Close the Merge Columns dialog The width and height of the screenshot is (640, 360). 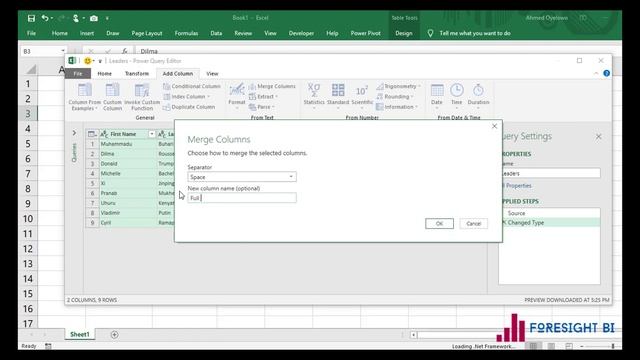coord(494,126)
